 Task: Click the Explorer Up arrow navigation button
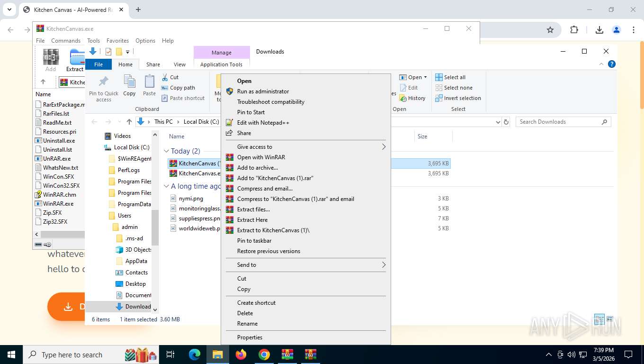point(129,122)
